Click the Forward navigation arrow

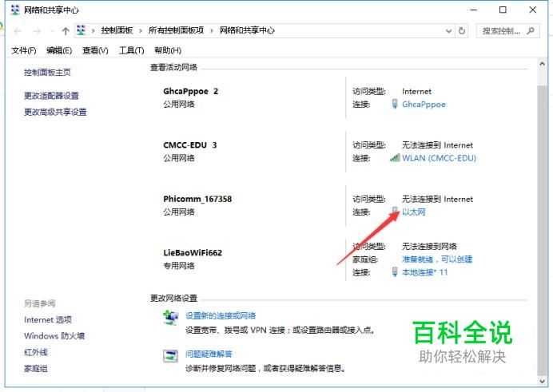(37, 31)
